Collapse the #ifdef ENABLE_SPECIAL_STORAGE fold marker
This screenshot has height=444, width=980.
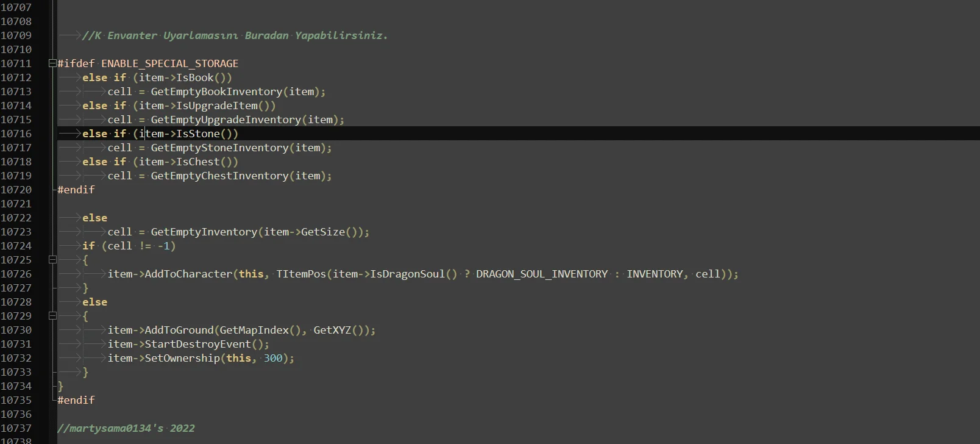(52, 63)
